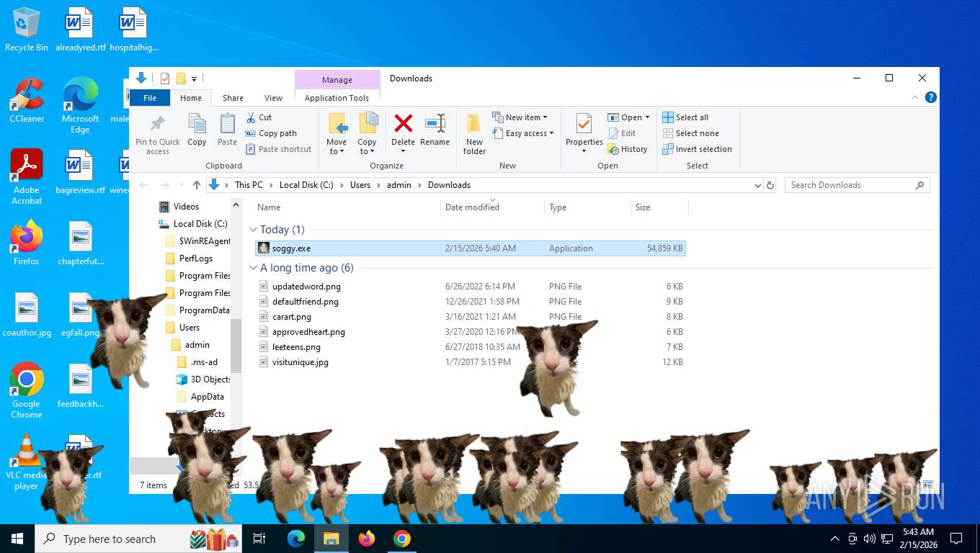Switch to the Share tab
This screenshot has height=553, width=980.
[x=233, y=98]
